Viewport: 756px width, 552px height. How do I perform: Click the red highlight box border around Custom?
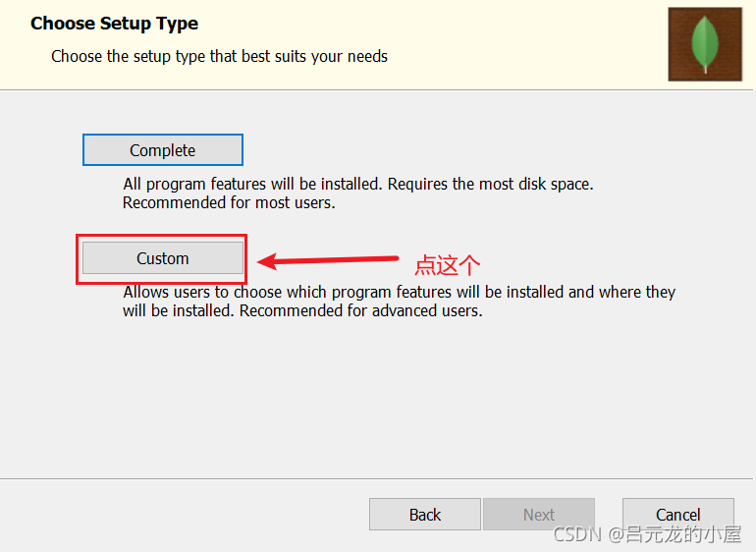tap(79, 259)
